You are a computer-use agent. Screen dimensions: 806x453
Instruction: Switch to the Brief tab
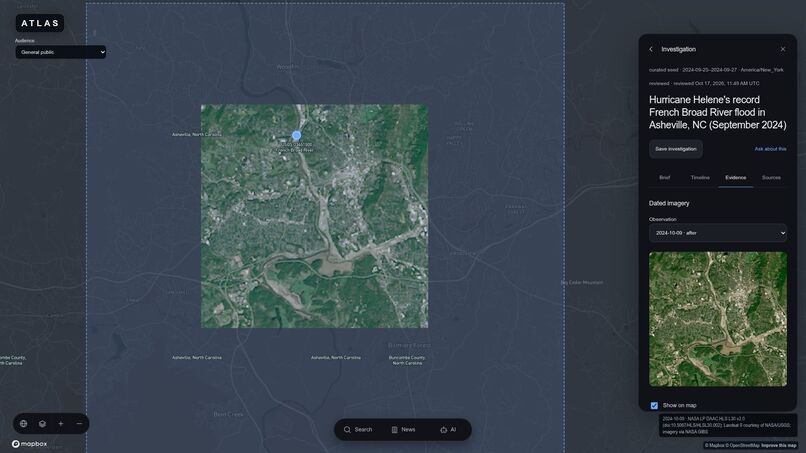665,177
